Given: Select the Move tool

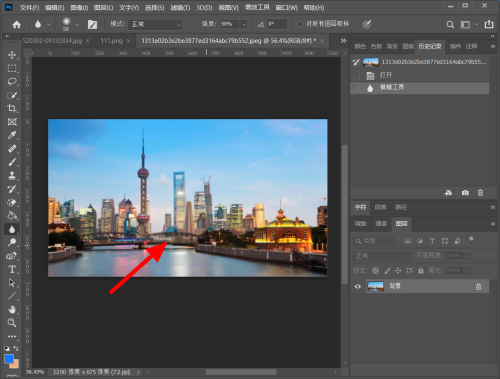Looking at the screenshot, I should pos(12,55).
